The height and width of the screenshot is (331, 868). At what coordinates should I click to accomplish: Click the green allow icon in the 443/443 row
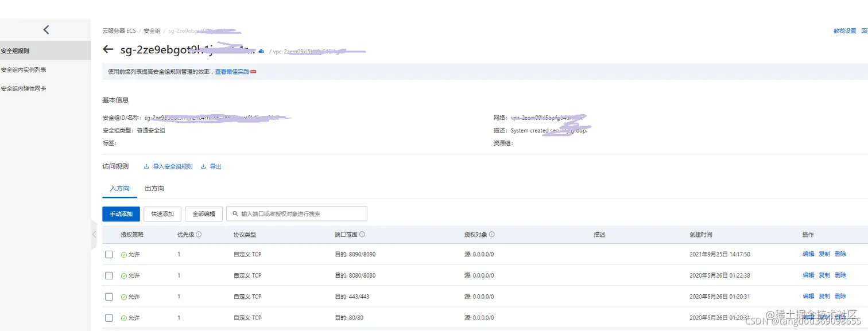coord(124,297)
